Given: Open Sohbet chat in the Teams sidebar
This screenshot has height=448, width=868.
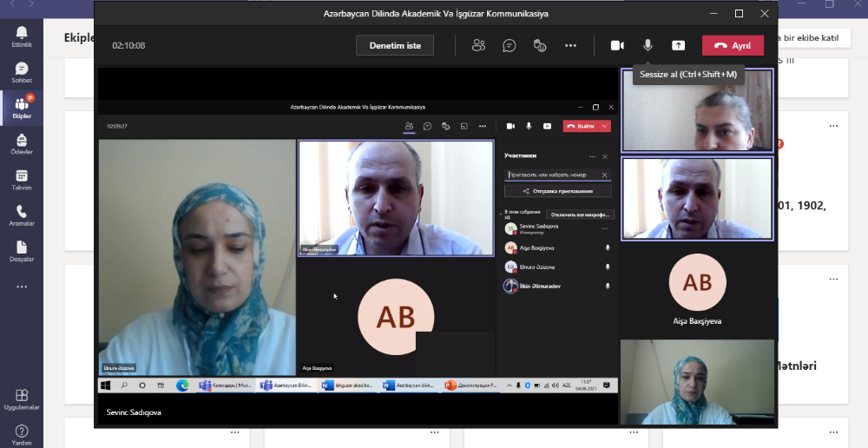Looking at the screenshot, I should (22, 73).
